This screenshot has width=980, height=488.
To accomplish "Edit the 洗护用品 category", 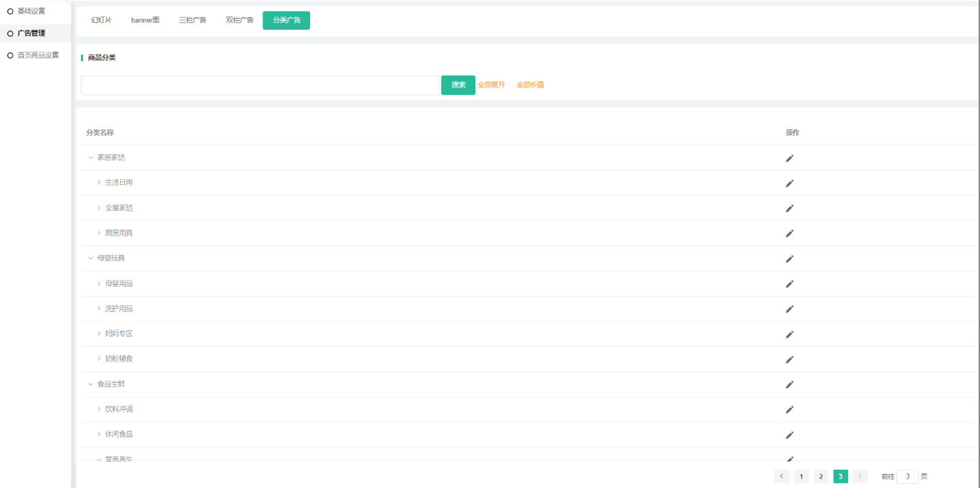I will [x=790, y=309].
